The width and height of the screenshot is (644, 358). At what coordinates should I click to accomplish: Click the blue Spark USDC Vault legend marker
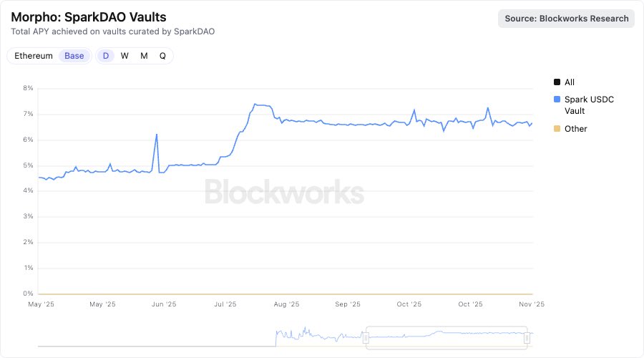(x=558, y=100)
